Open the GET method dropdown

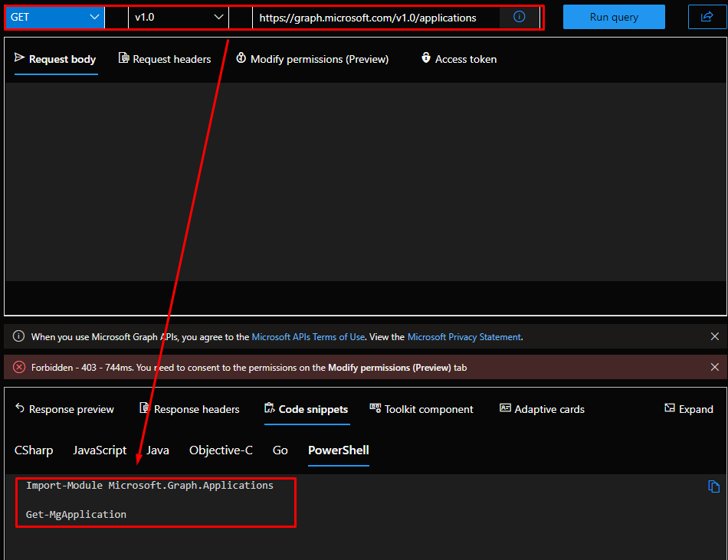(54, 17)
